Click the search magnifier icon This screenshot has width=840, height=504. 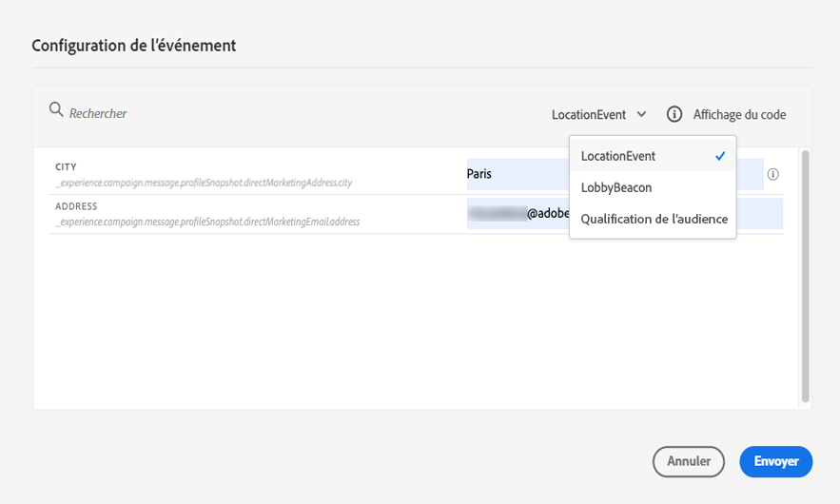click(56, 110)
